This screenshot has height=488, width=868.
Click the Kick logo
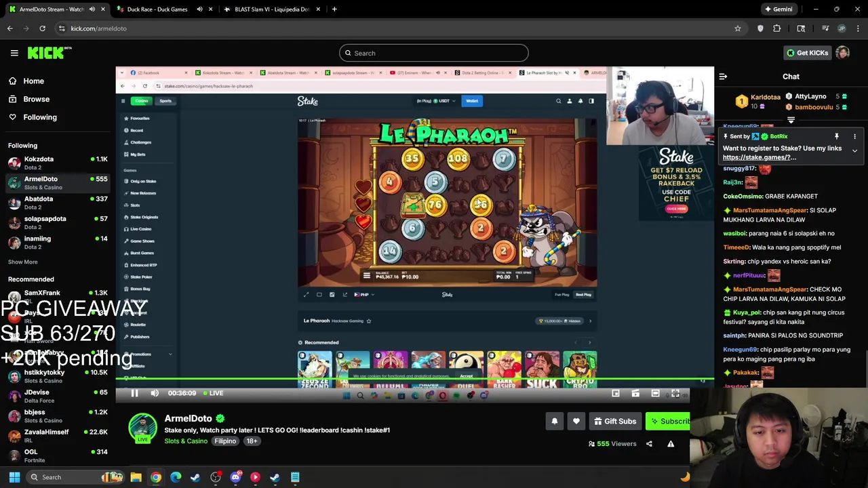[50, 53]
